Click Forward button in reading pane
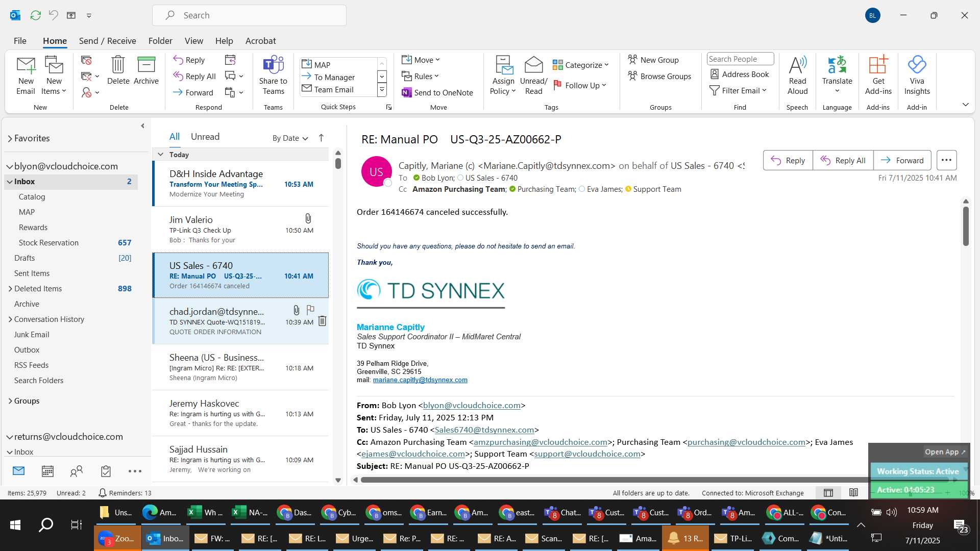 [902, 160]
